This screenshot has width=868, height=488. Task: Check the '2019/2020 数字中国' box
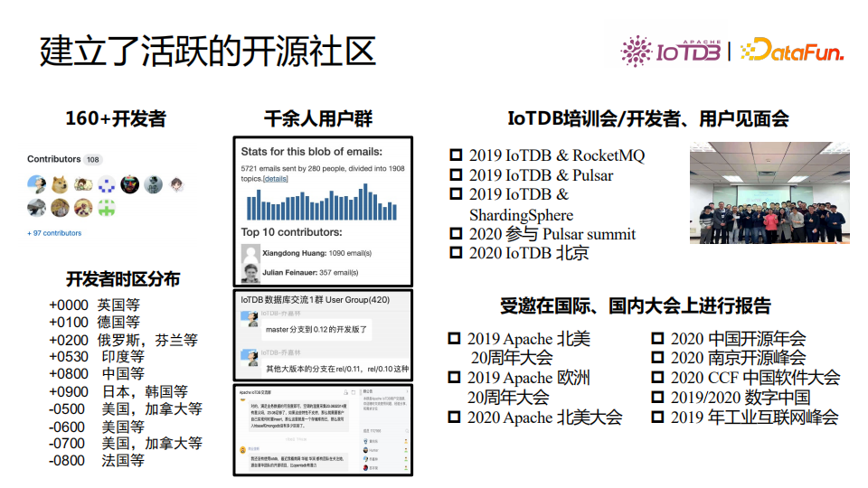click(657, 398)
